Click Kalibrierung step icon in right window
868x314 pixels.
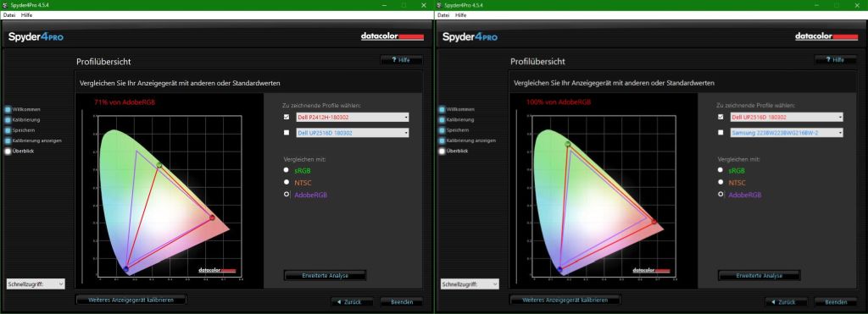442,120
